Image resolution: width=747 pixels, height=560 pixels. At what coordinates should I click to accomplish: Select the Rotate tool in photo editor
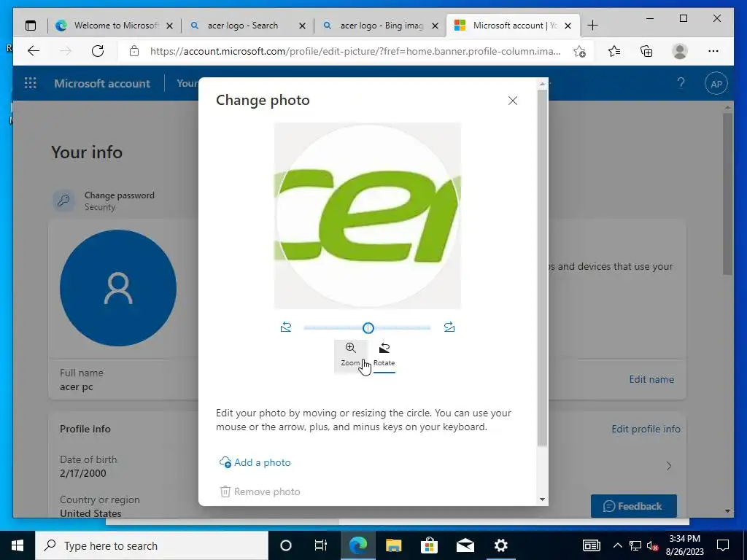(x=384, y=355)
